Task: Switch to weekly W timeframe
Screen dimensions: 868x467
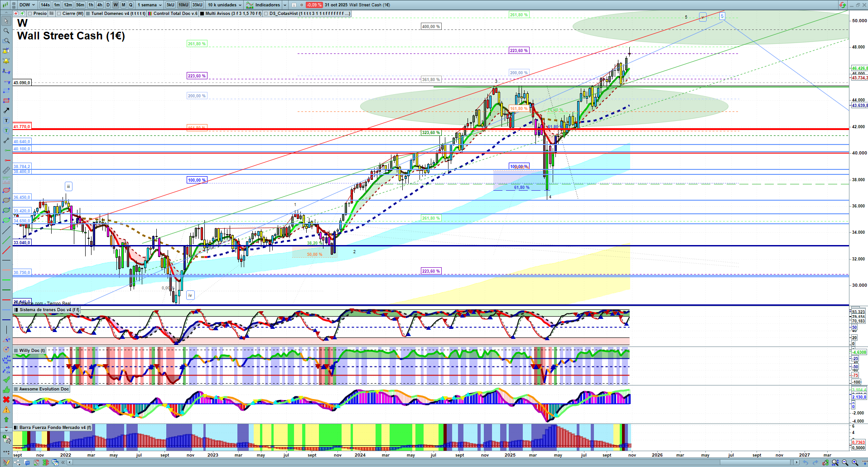Action: pyautogui.click(x=116, y=5)
